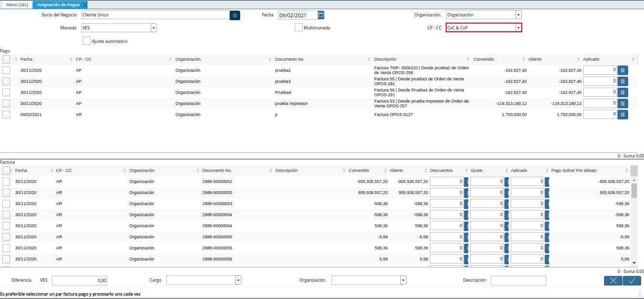Click calculator icon in prueba impresion row
The width and height of the screenshot is (644, 299).
pyautogui.click(x=623, y=104)
